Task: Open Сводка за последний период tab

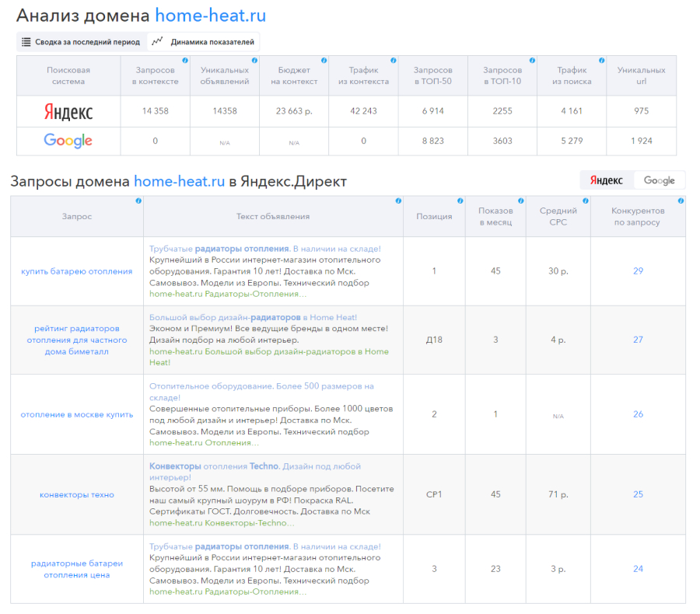Action: click(81, 42)
